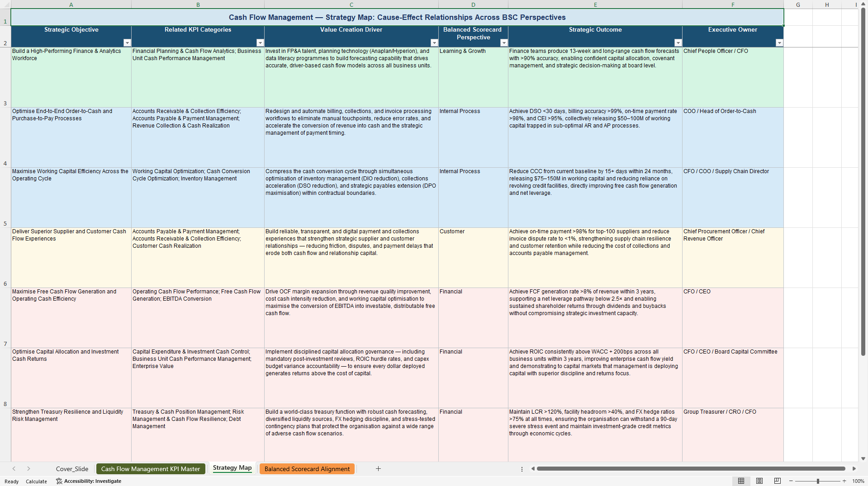Open Related KPI Categories filter dropdown
Image resolution: width=868 pixels, height=486 pixels.
[260, 43]
